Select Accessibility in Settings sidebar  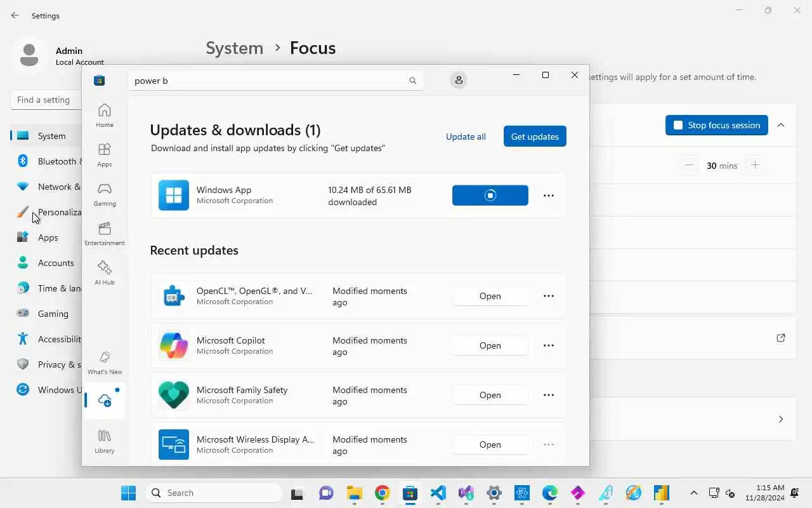click(46, 339)
